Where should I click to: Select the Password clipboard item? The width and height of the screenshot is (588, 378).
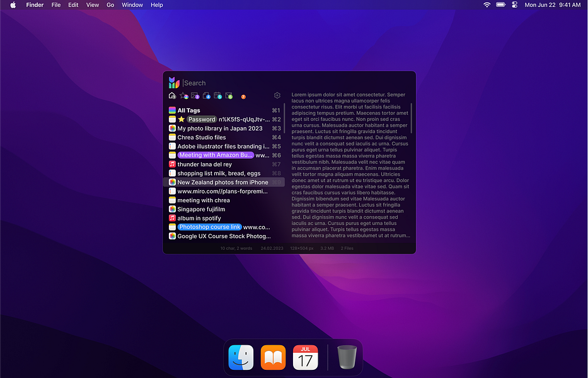coord(201,119)
